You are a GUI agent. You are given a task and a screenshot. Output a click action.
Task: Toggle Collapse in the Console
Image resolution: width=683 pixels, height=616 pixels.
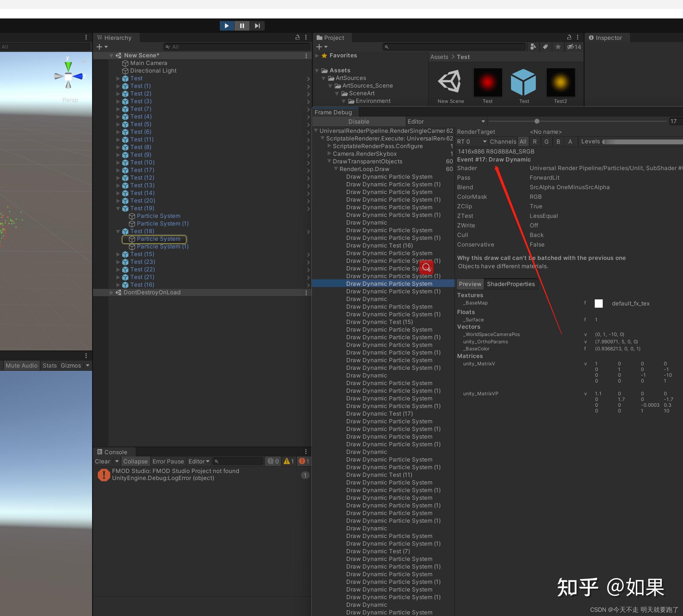(x=135, y=461)
